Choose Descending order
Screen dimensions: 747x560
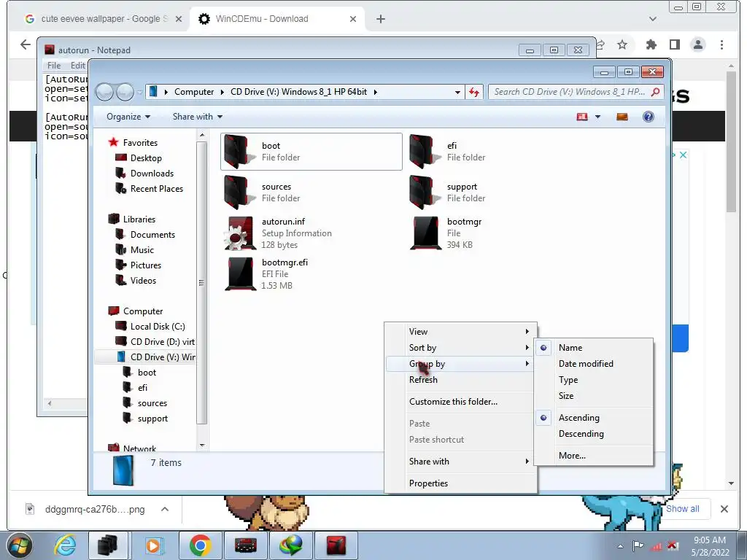[x=594, y=434]
